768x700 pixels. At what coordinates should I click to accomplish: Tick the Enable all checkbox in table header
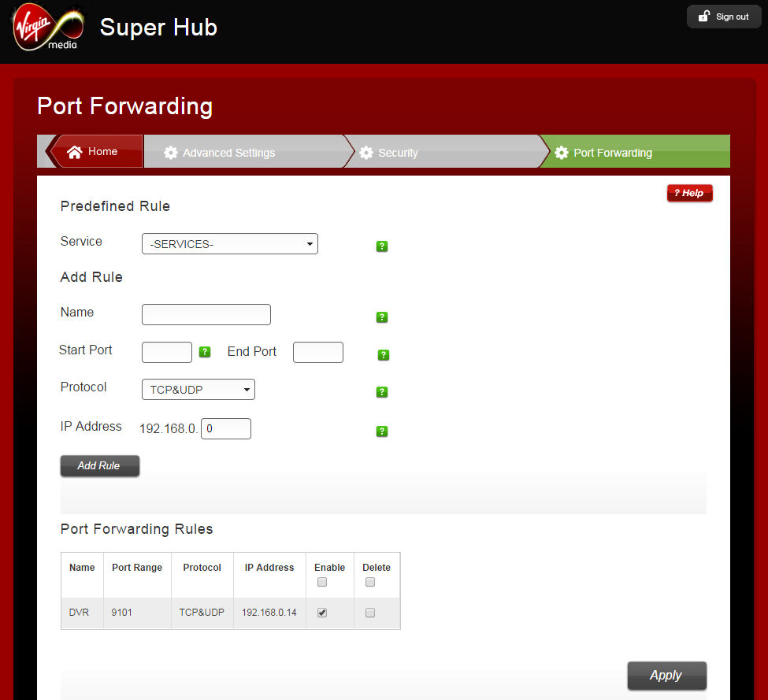(x=321, y=583)
